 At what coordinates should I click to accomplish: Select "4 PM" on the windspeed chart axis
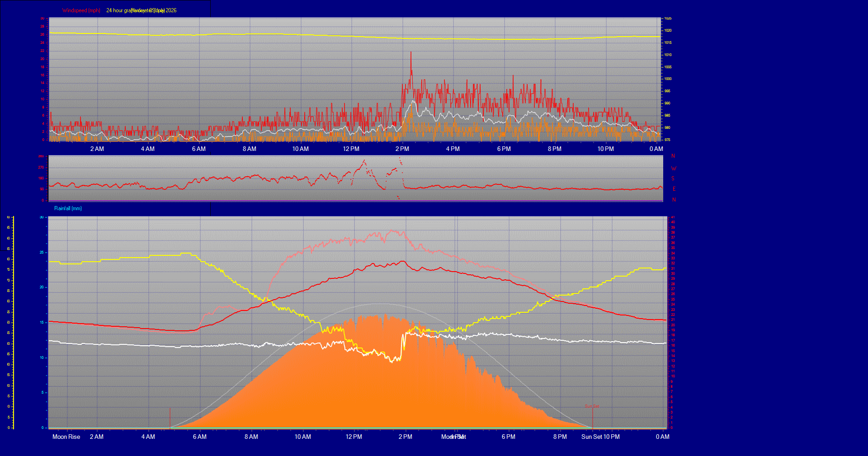[453, 149]
